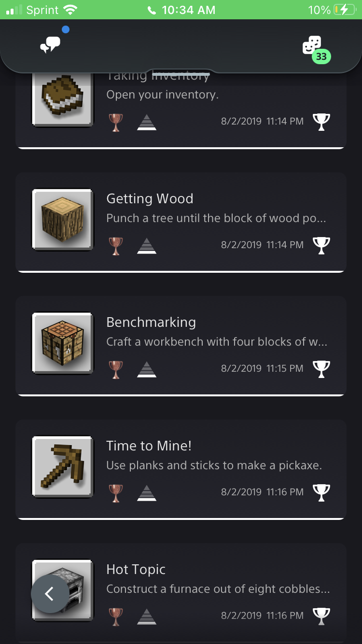
Task: Tap the white trophy on Benchmarking card
Action: coord(321,369)
